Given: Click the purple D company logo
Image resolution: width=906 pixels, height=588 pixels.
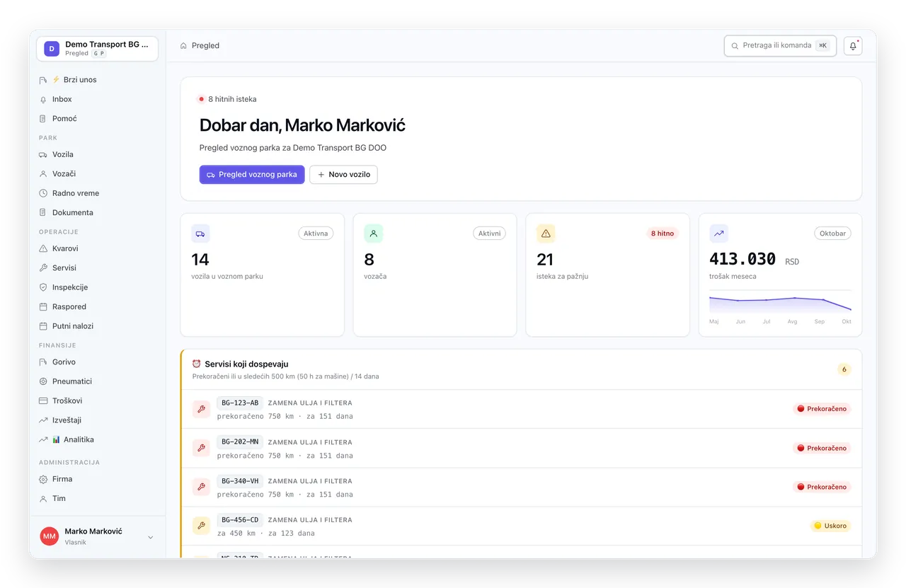Looking at the screenshot, I should click(52, 48).
